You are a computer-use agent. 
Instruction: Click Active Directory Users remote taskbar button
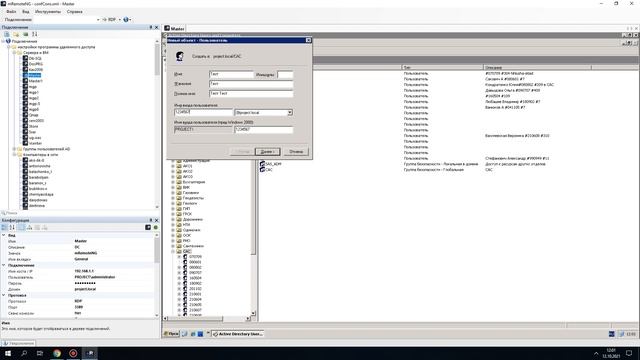click(238, 334)
